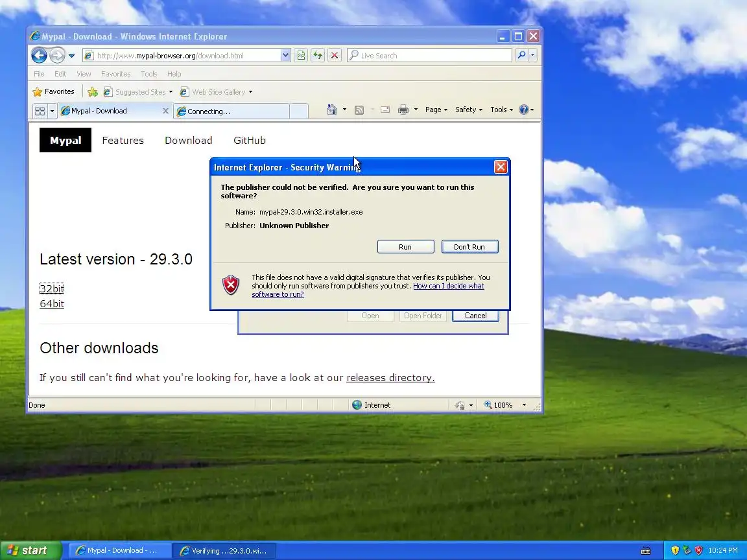Viewport: 747px width, 560px height.
Task: Click Cancel in the download dialog
Action: 475,316
